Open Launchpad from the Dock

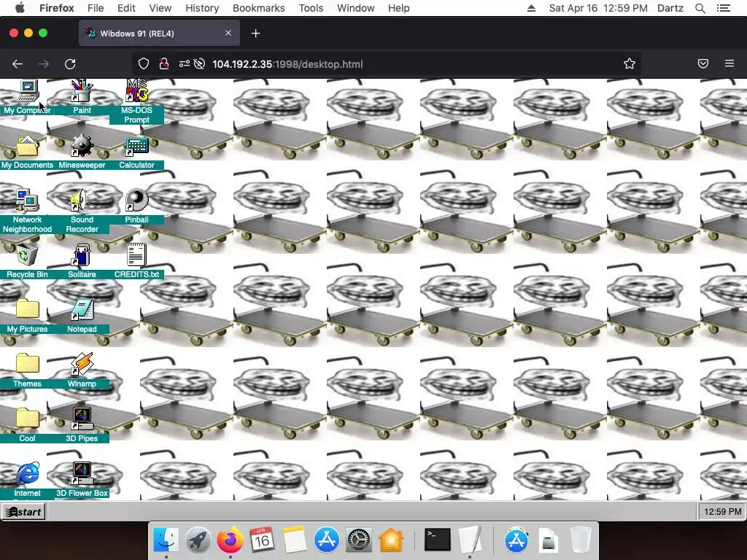(198, 540)
